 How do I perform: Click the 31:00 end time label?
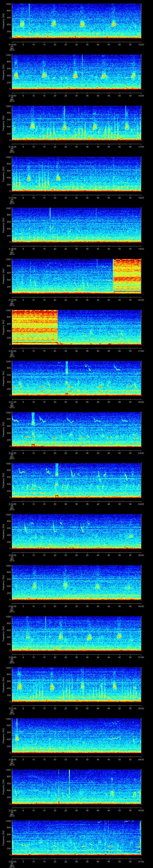141,862
